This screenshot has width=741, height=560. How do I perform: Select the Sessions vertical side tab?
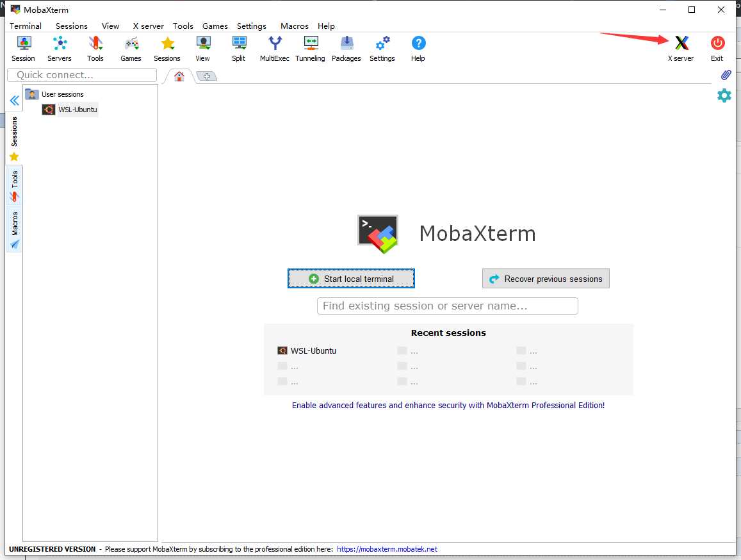click(14, 138)
